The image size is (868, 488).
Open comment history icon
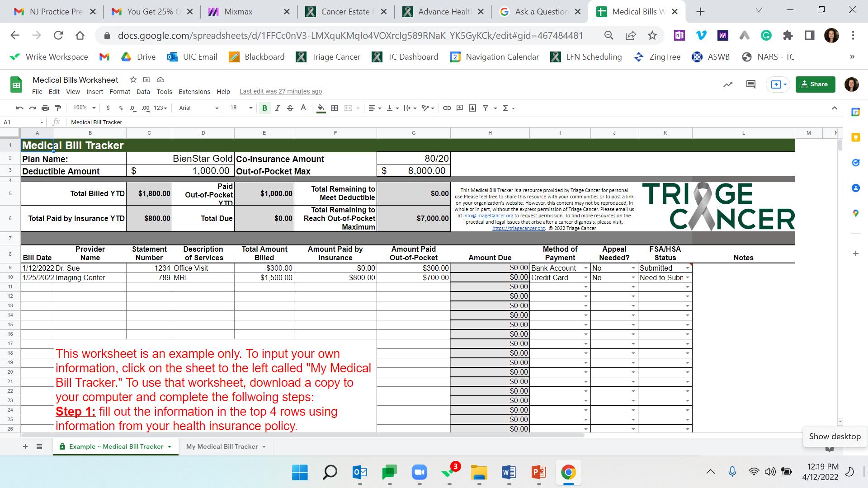click(751, 84)
